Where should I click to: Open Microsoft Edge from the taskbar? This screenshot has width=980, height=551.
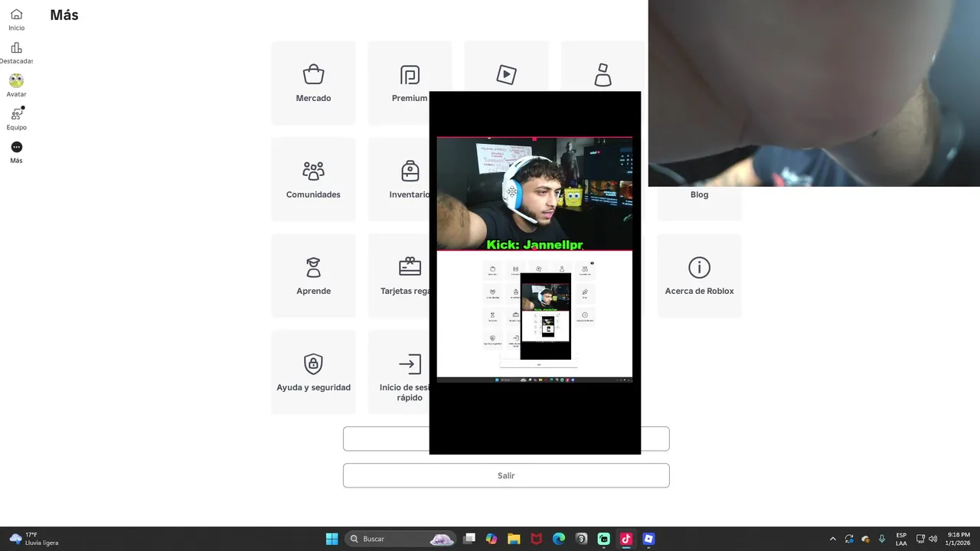click(x=559, y=539)
